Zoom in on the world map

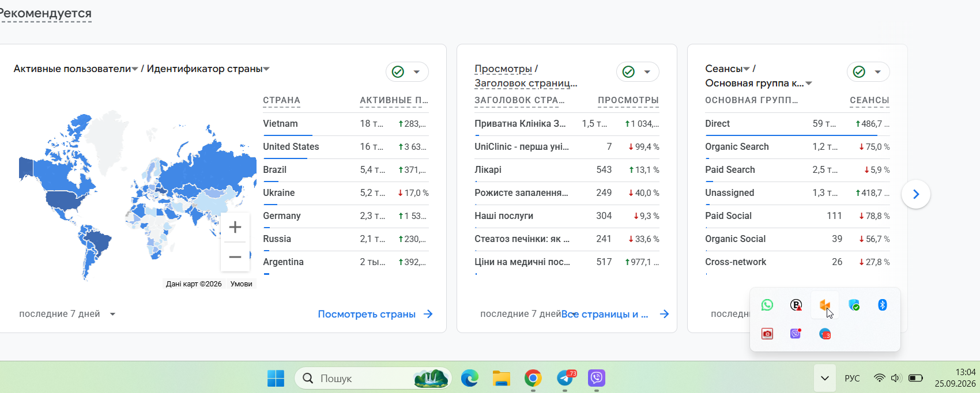coord(235,227)
